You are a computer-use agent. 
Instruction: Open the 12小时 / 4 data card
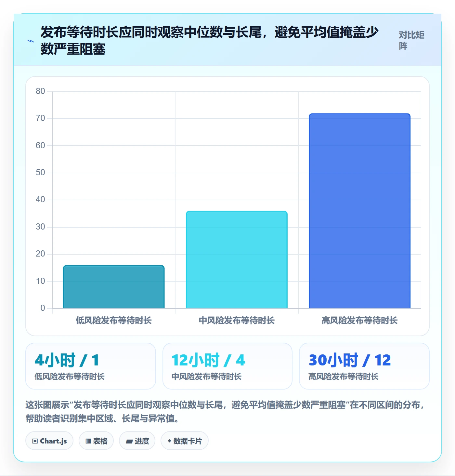tap(227, 366)
